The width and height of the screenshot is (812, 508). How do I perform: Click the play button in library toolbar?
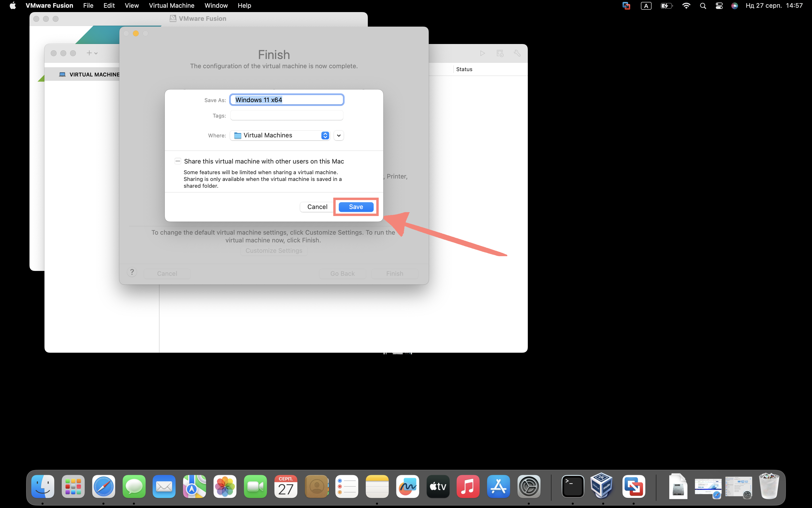[483, 53]
